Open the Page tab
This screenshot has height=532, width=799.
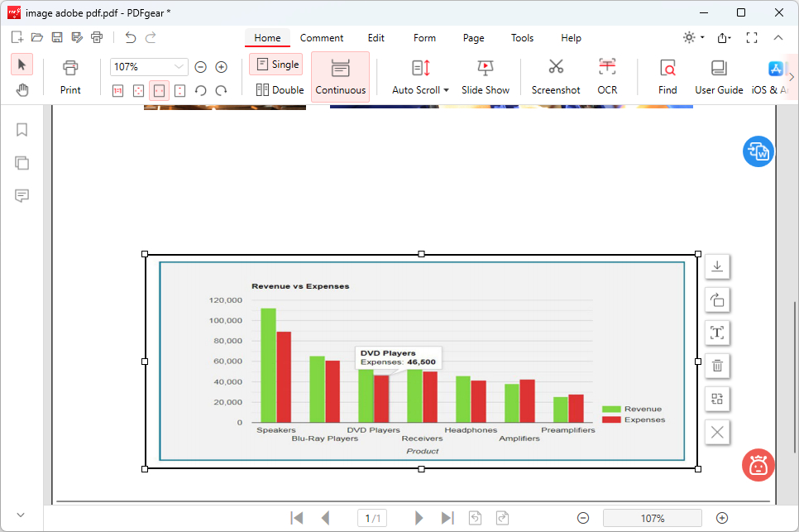473,38
